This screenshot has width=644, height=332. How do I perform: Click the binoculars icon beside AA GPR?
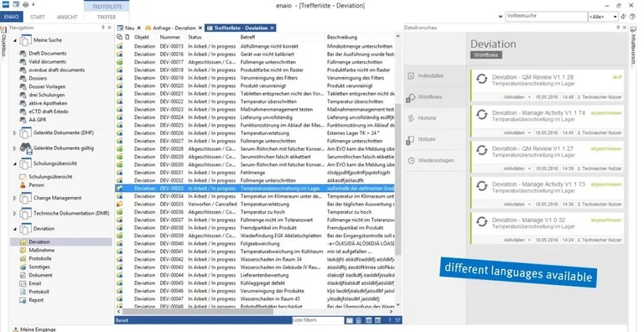point(23,120)
